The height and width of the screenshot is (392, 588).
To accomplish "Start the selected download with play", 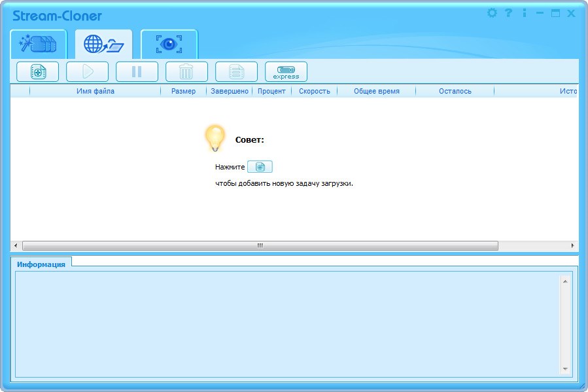I will click(87, 71).
